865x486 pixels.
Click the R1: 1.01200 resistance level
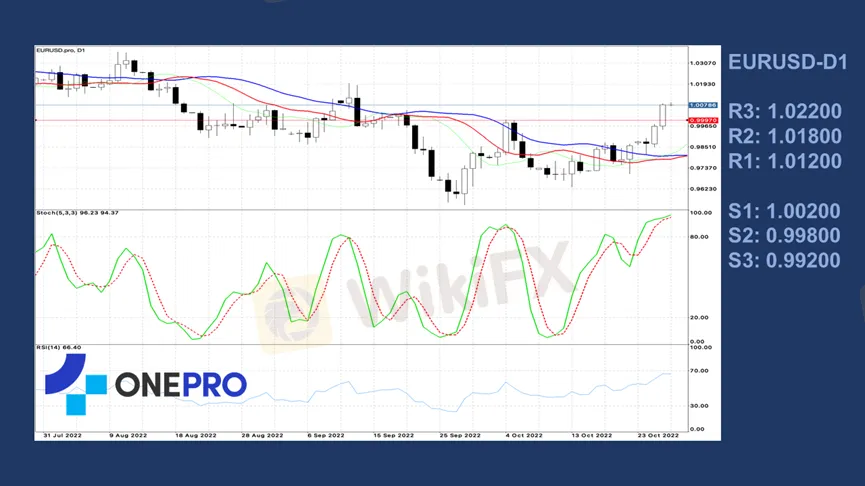pyautogui.click(x=784, y=161)
